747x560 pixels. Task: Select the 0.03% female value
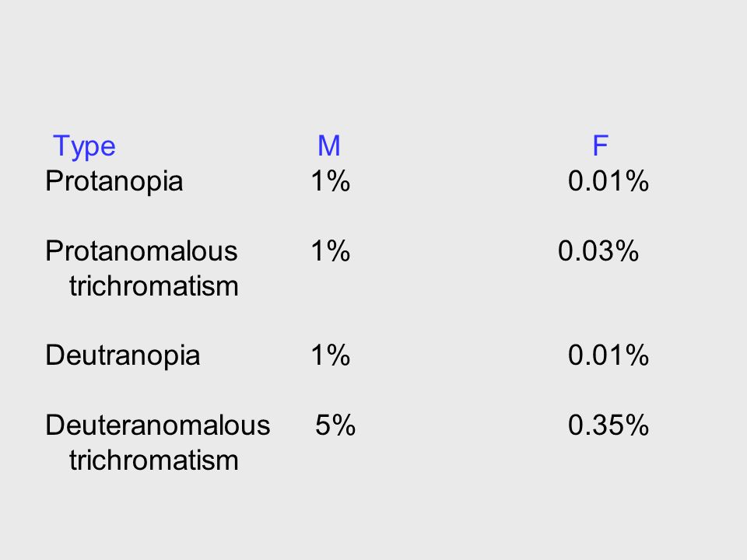pos(598,251)
